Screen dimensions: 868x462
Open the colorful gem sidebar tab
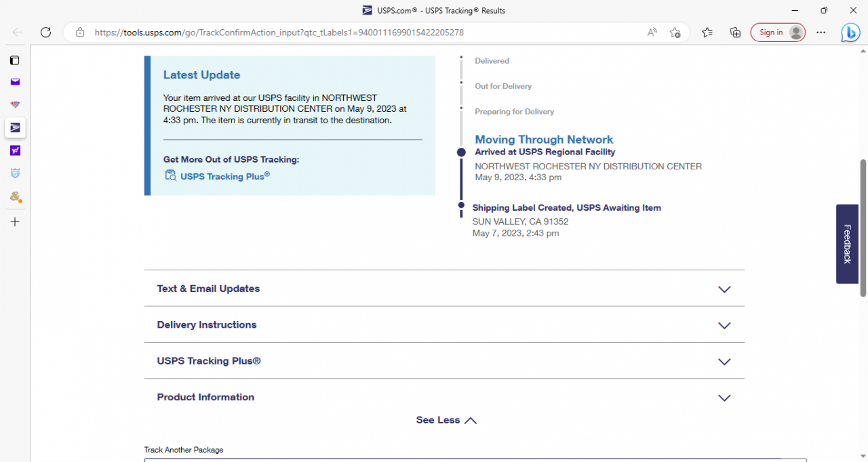15,104
